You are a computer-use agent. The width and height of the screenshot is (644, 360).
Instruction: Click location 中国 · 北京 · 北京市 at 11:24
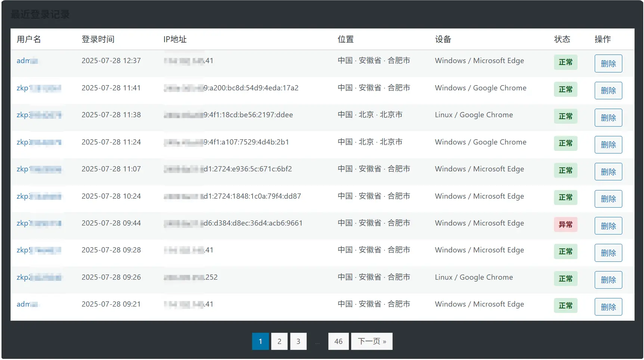click(x=370, y=142)
